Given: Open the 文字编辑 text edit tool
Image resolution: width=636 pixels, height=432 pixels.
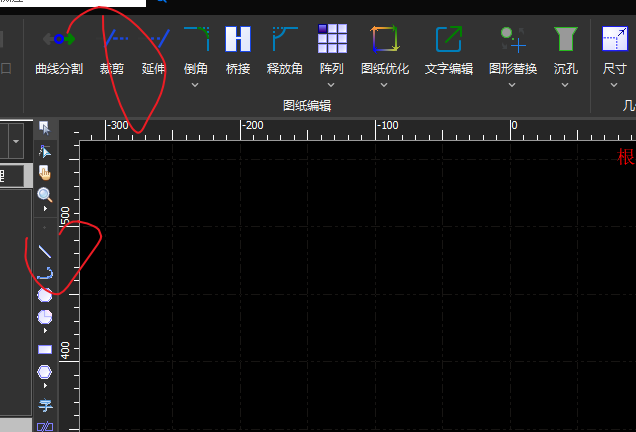Looking at the screenshot, I should tap(449, 50).
